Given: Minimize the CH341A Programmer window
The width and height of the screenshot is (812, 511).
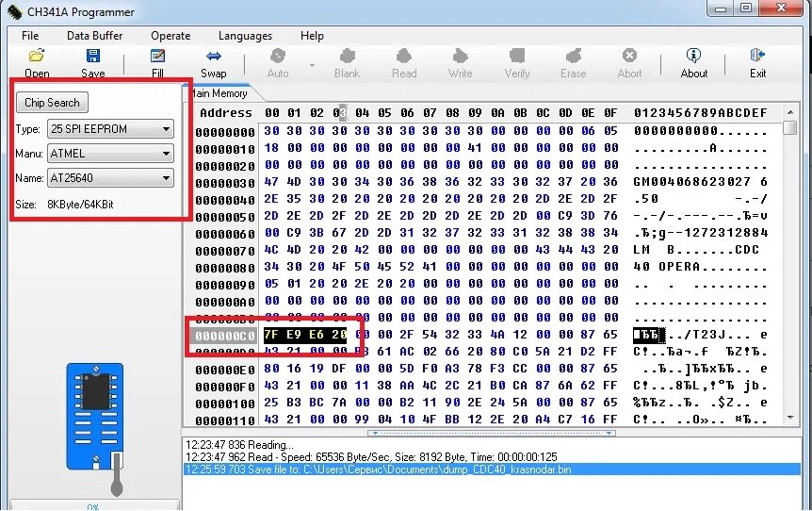Looking at the screenshot, I should pos(722,8).
